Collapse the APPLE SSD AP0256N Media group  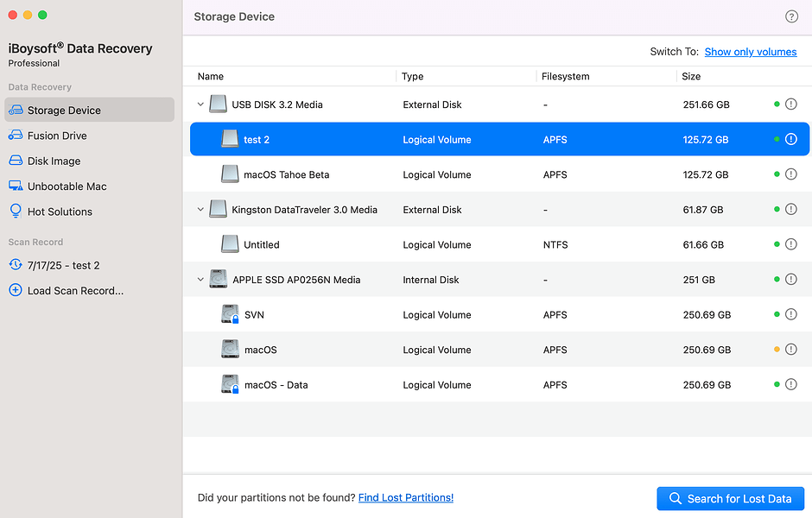(x=200, y=280)
